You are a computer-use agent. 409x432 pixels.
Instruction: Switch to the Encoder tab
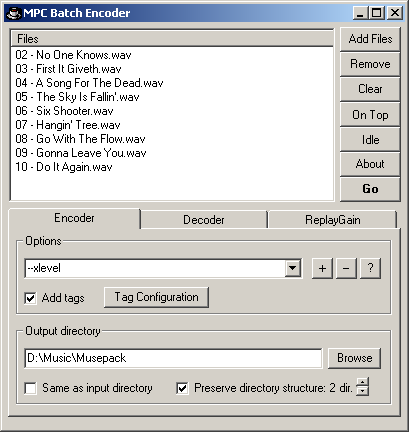(x=74, y=218)
